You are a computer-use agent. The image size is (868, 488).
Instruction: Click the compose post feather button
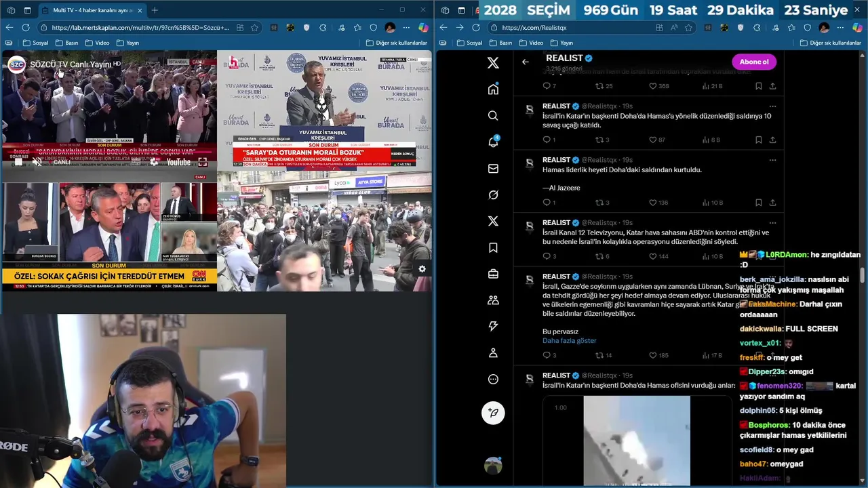pos(493,412)
